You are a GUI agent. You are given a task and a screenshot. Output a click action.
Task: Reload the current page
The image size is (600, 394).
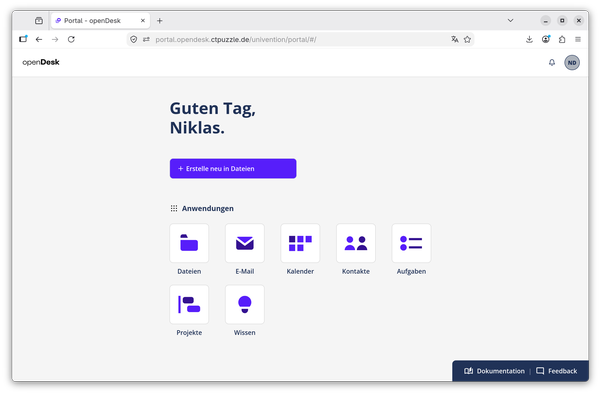click(x=71, y=39)
